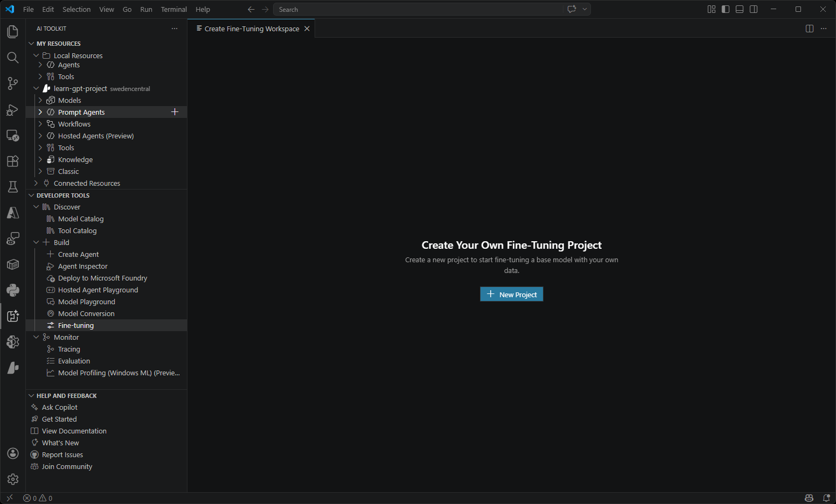Open the Terminal menu

173,9
